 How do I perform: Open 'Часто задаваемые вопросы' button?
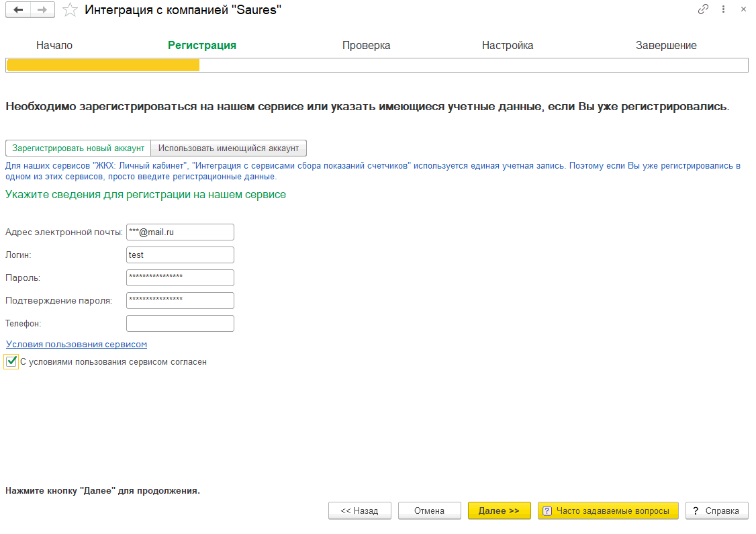(608, 511)
